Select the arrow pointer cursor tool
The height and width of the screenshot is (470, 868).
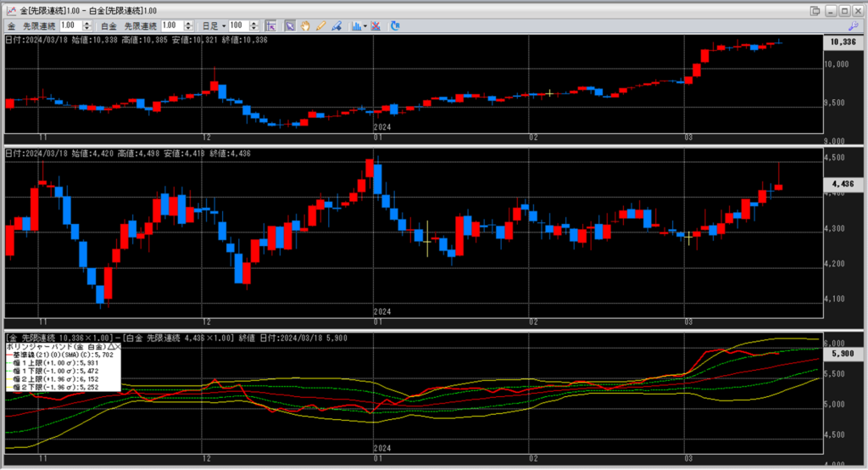[289, 26]
